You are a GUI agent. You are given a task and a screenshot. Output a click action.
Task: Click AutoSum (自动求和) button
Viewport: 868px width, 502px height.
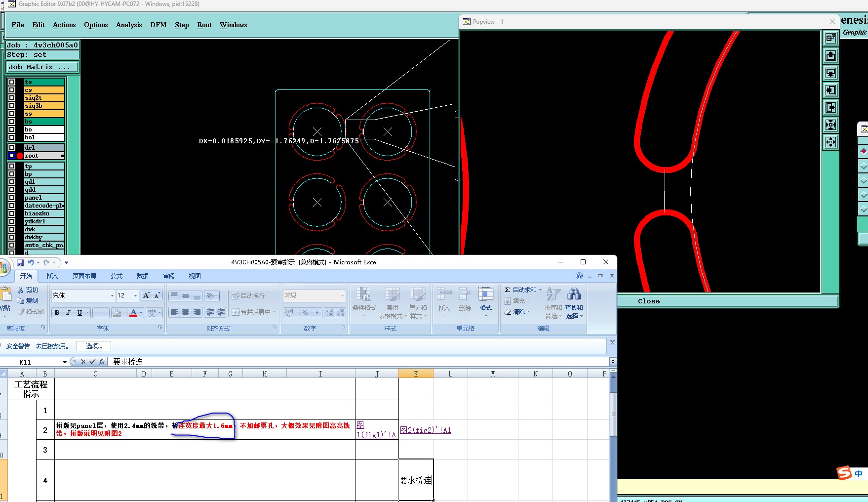tap(520, 290)
